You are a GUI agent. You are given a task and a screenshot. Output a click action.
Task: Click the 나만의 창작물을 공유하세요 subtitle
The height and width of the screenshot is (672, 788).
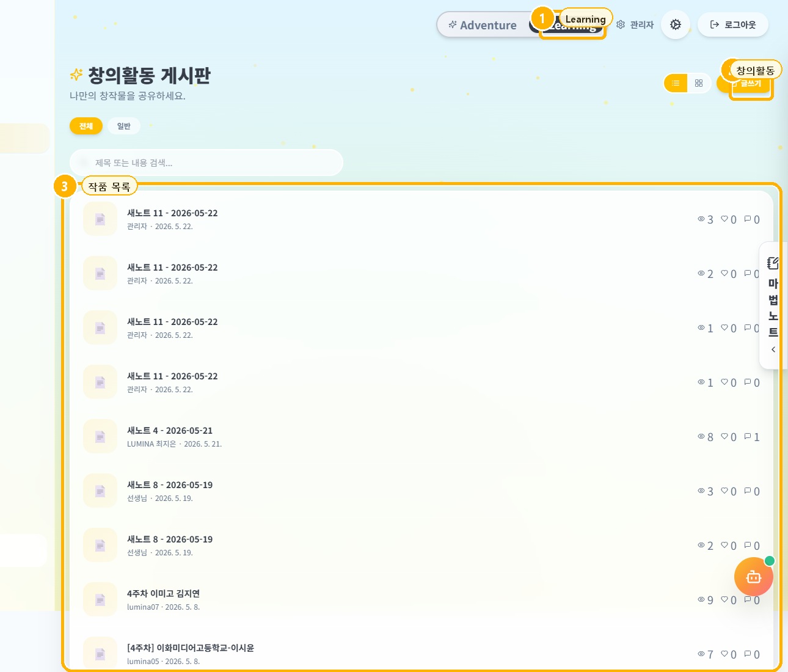click(x=128, y=96)
